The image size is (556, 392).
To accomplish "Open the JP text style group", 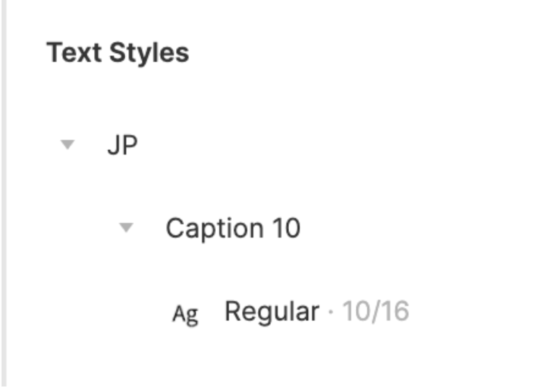I will [67, 145].
